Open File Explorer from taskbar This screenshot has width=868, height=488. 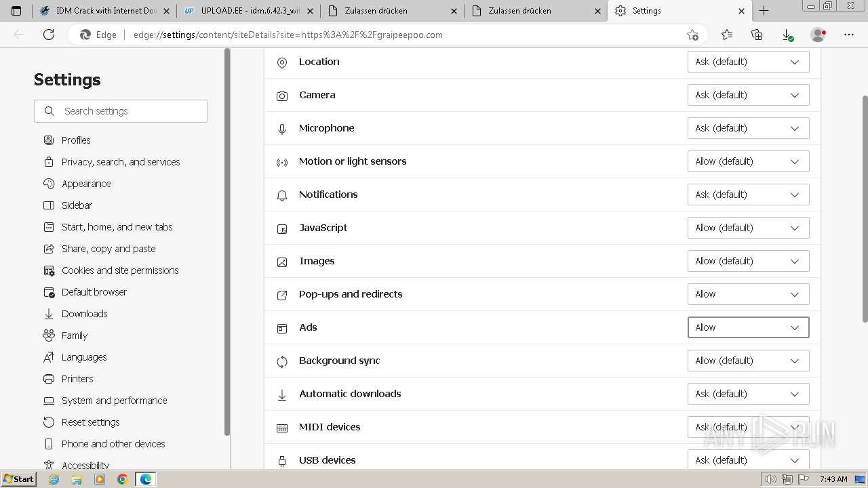point(77,479)
